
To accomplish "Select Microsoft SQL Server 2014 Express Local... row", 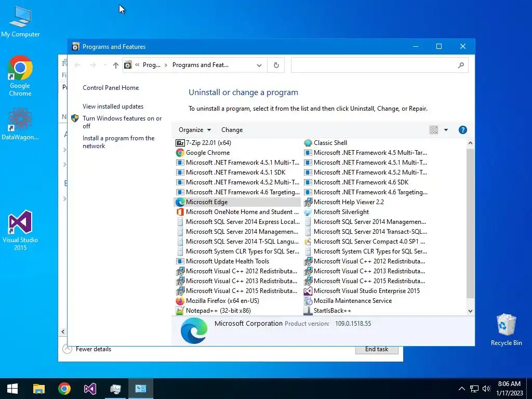I will point(237,221).
